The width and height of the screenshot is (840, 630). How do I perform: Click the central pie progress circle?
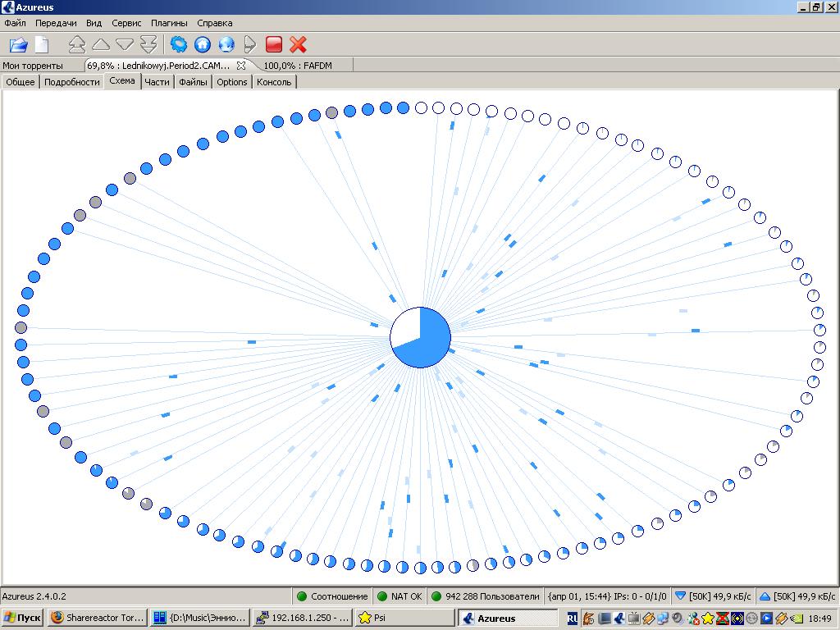(x=420, y=337)
